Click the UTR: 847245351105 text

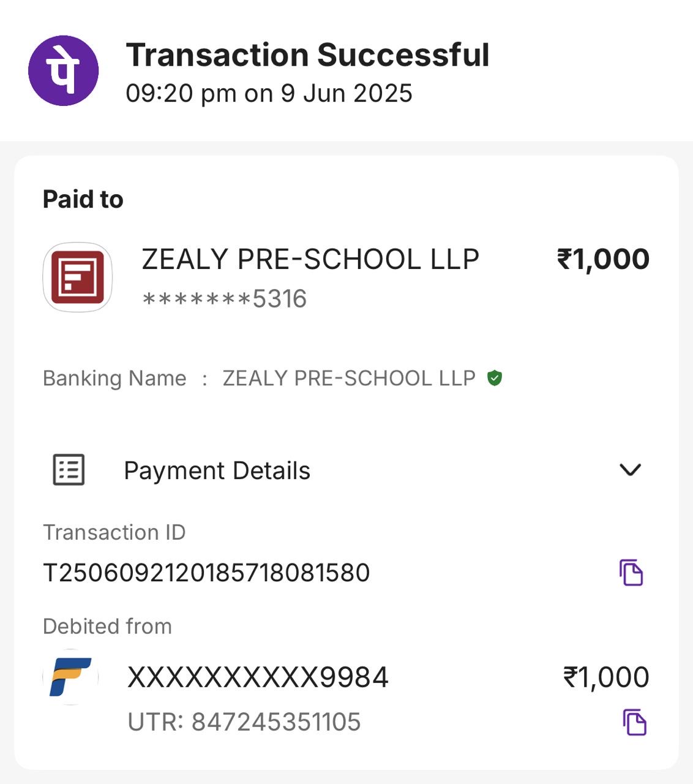pos(244,722)
